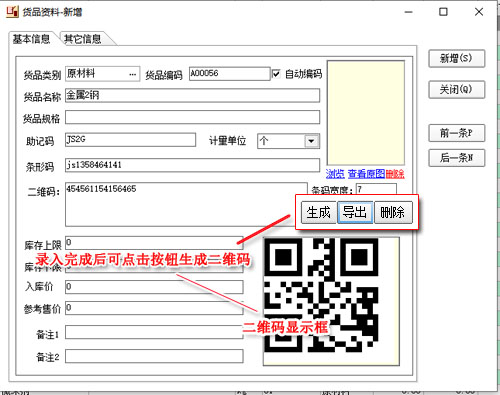Click the red 删除 image link
The image size is (500, 395).
(395, 174)
